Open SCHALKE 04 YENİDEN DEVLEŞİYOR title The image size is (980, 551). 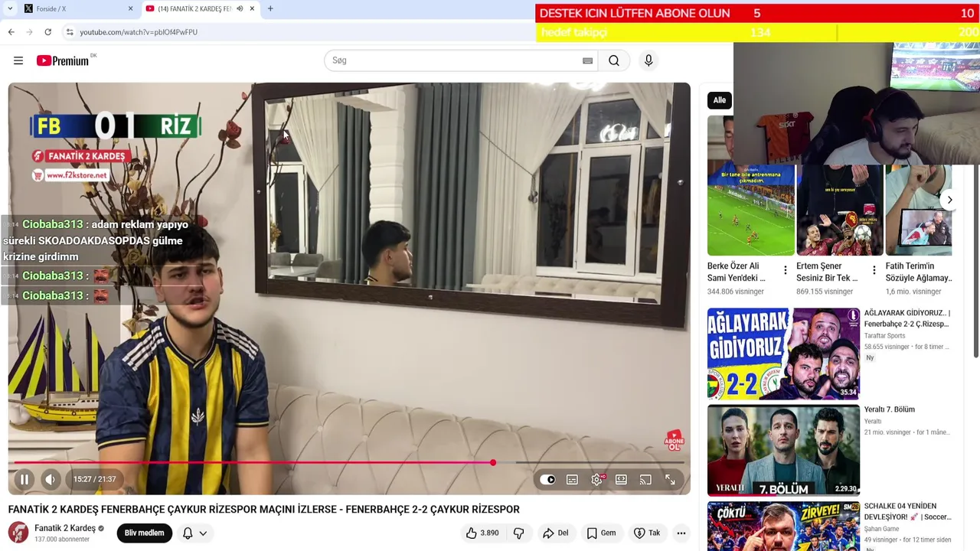(907, 511)
